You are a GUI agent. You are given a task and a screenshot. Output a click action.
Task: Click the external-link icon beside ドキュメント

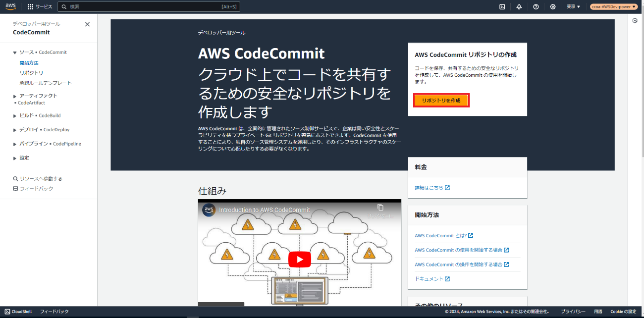(x=447, y=279)
